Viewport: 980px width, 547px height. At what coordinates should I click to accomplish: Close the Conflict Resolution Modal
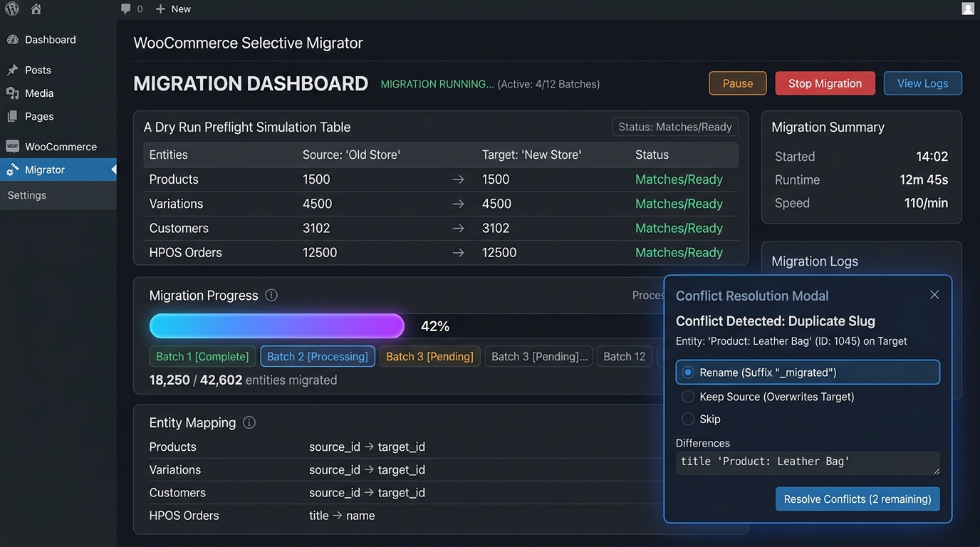(x=934, y=295)
